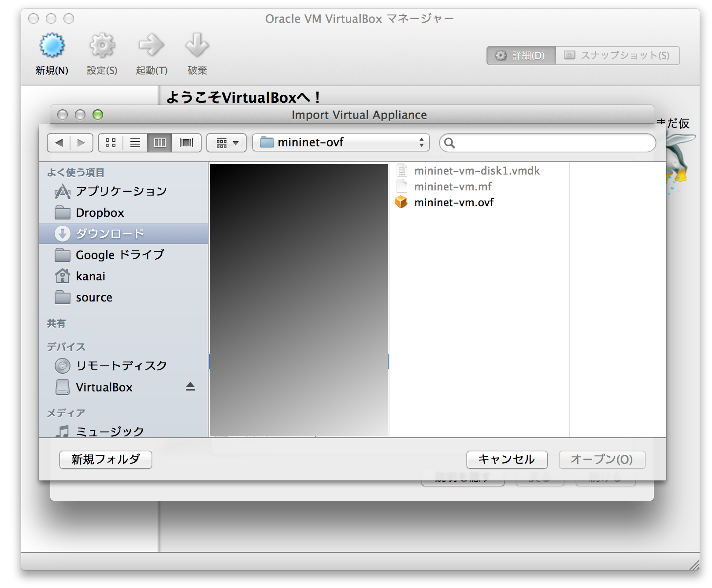Switch file browser to icon view

pyautogui.click(x=111, y=143)
